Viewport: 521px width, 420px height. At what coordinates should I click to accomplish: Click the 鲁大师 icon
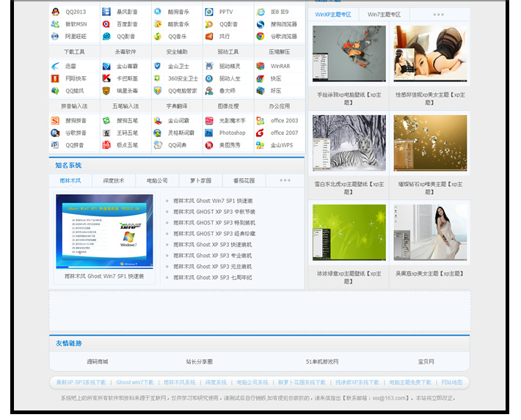point(209,91)
